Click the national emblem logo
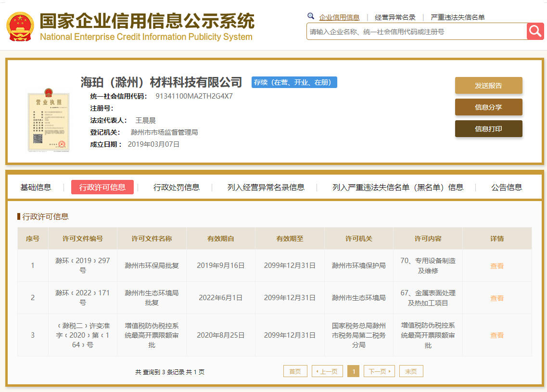The image size is (547, 392). pos(20,26)
